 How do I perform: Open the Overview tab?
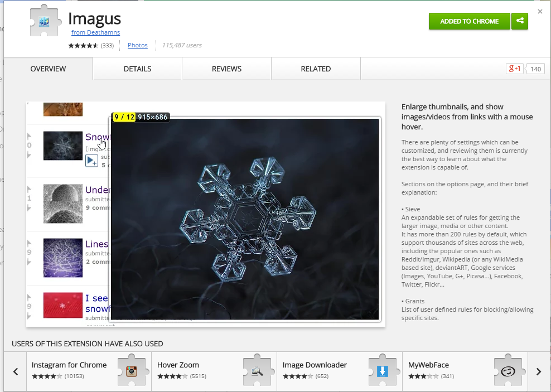[48, 69]
